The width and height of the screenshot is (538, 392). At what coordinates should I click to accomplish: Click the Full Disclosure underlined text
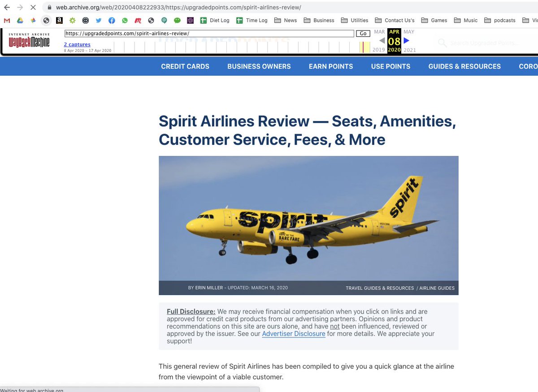point(191,311)
